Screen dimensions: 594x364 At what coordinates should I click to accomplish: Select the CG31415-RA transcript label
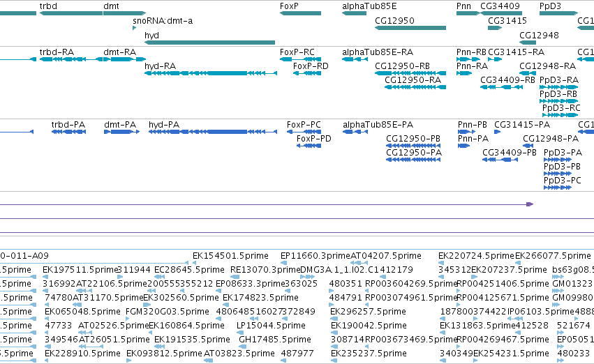click(x=516, y=52)
